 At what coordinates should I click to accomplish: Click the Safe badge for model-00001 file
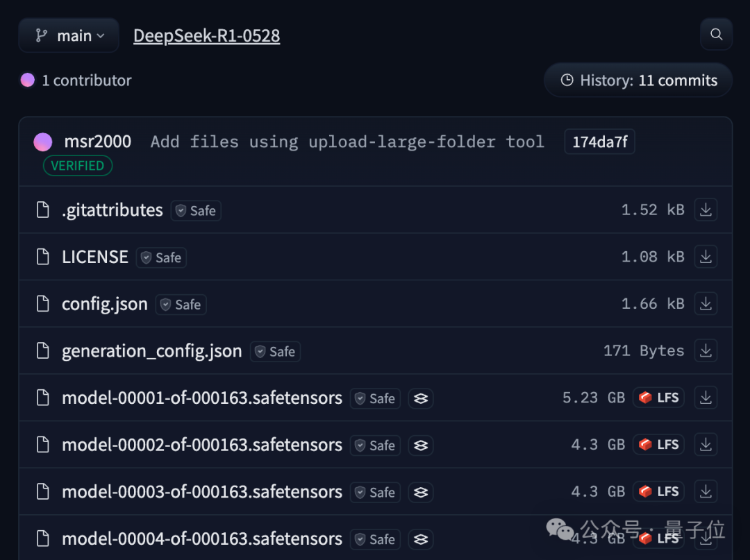376,398
